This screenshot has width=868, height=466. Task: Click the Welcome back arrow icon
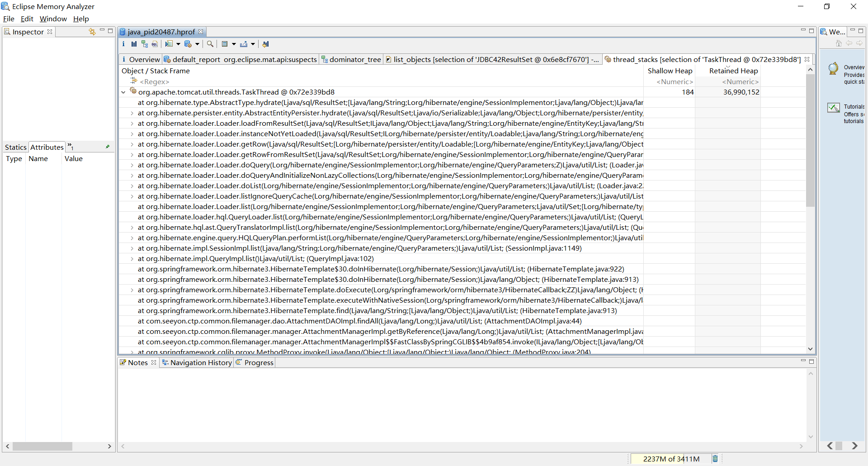(x=849, y=43)
